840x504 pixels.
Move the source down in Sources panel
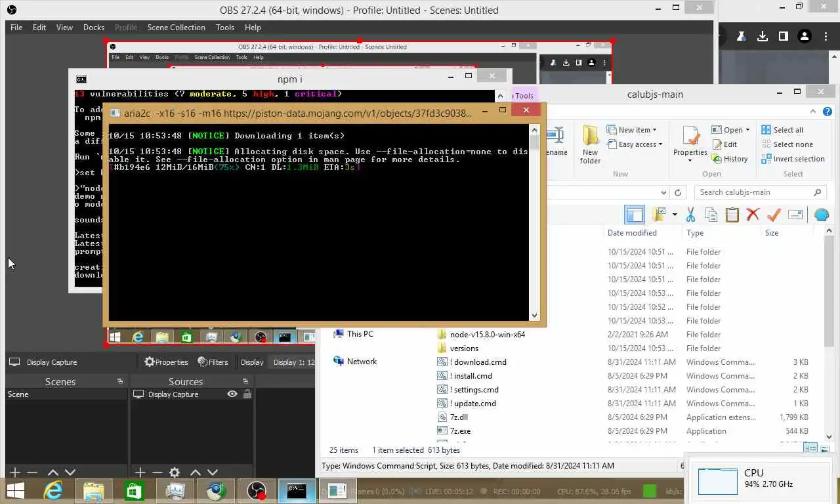213,472
